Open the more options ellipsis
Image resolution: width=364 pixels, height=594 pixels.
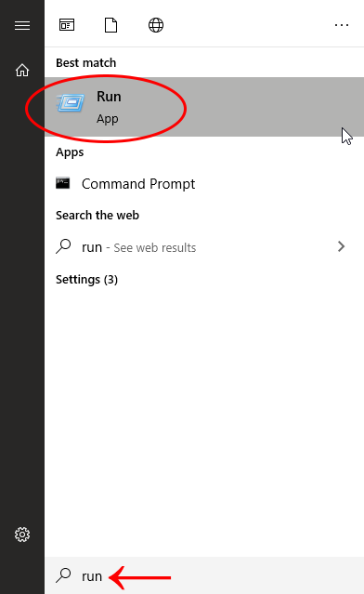342,25
